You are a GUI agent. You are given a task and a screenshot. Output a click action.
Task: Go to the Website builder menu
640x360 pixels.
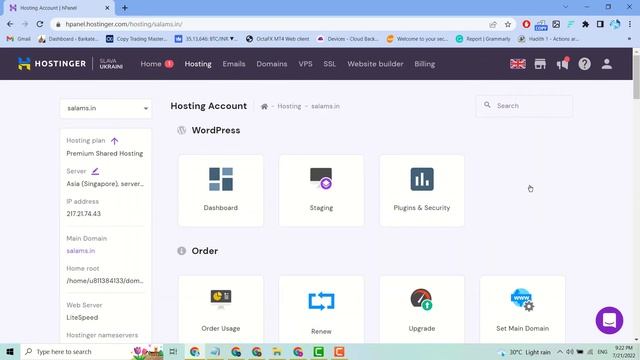[375, 64]
